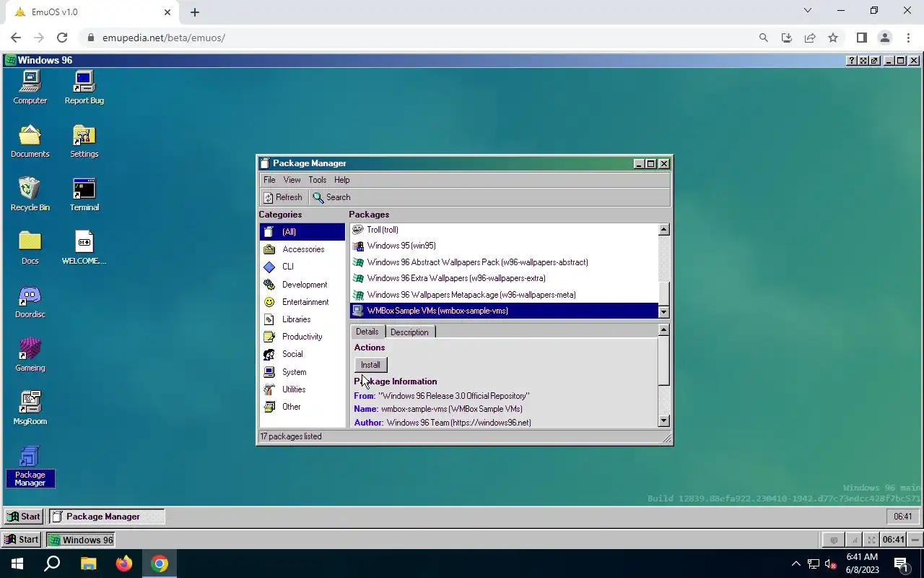Open the System category

302,372
